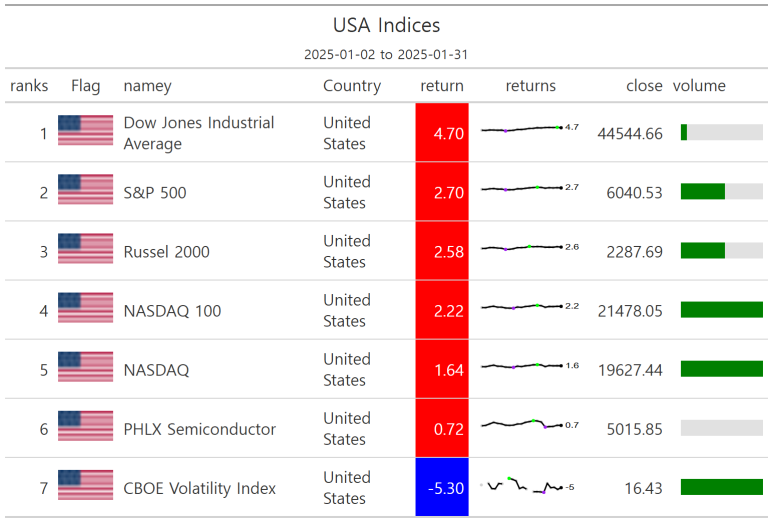This screenshot has width=773, height=522.
Task: Select the close column header
Action: point(644,86)
